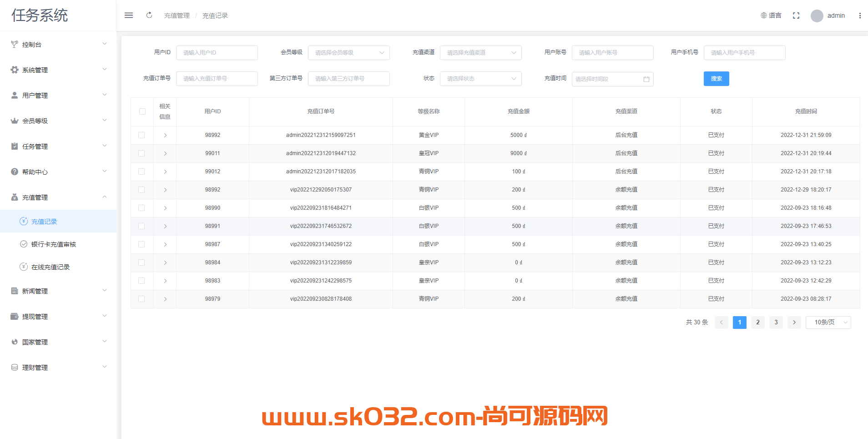Expand details of row with user 98983
The width and height of the screenshot is (868, 439).
165,281
